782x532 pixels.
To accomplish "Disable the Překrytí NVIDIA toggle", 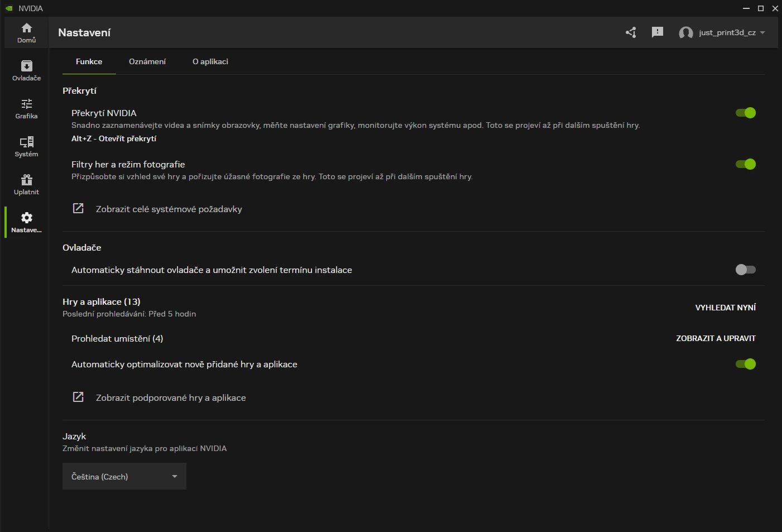I will point(745,113).
